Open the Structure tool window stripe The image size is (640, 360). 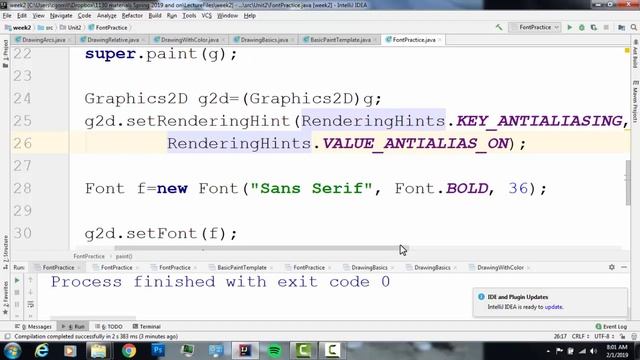5,251
